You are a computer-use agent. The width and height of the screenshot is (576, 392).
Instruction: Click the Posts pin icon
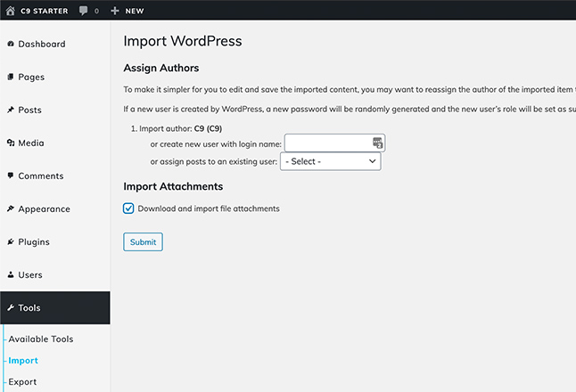pos(11,110)
